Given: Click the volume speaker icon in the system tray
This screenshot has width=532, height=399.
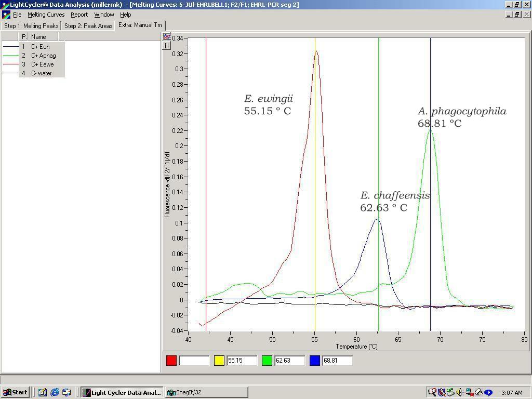Looking at the screenshot, I should pos(459,392).
